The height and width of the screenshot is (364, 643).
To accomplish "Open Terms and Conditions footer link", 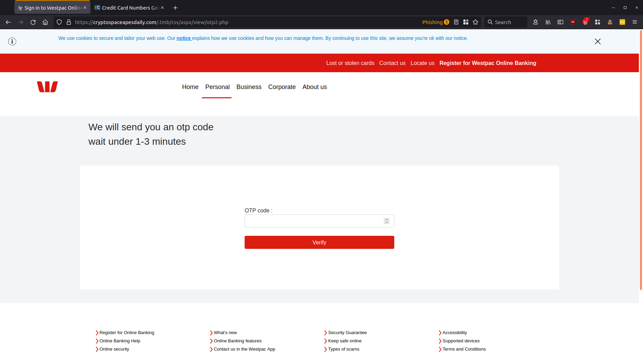I will click(464, 349).
